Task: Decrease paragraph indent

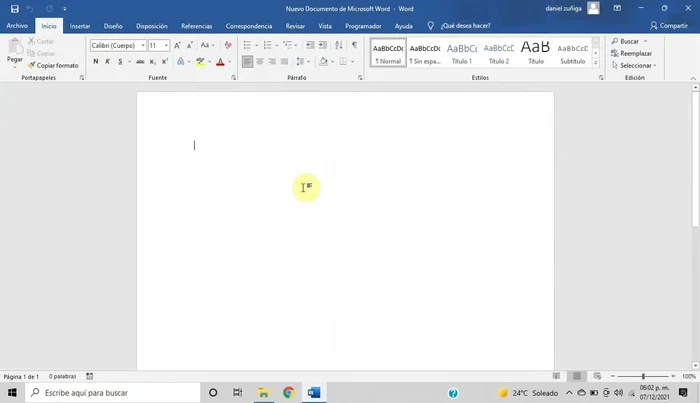Action: tap(310, 45)
